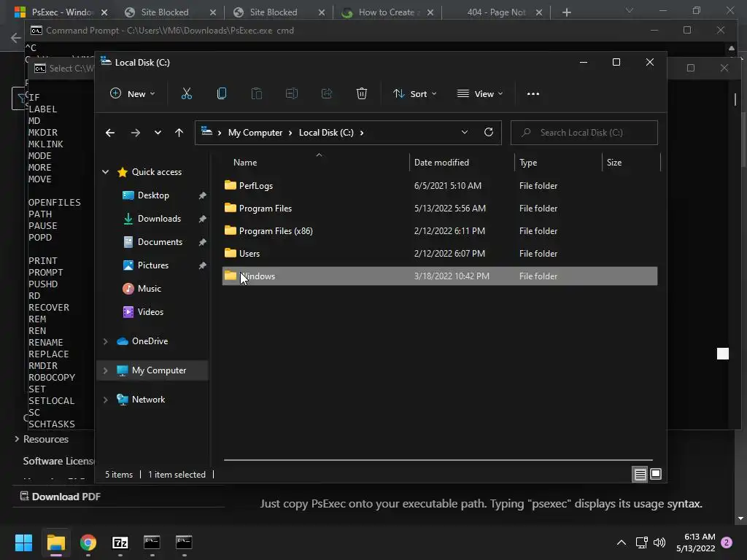Image resolution: width=747 pixels, height=560 pixels.
Task: Click the Paste icon in Explorer toolbar
Action: (256, 94)
